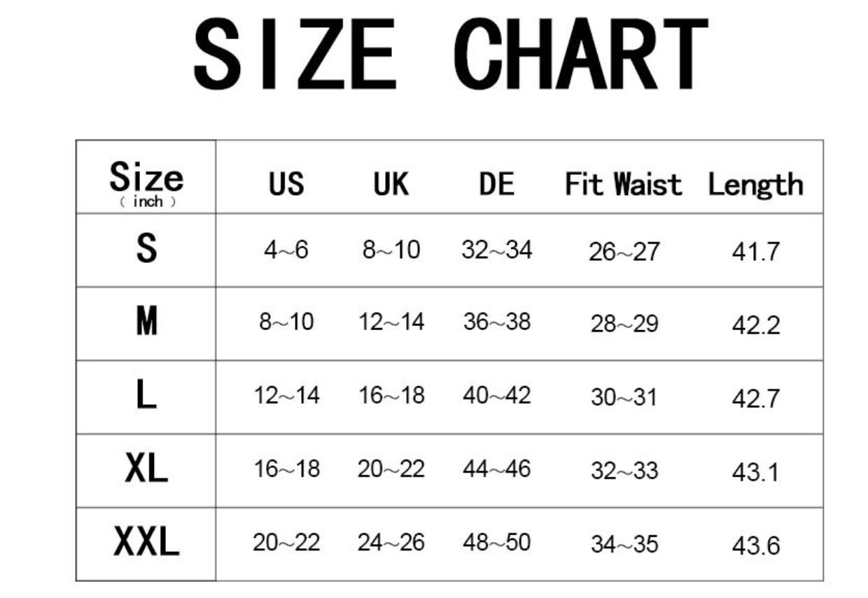Click the 34~35 fit waist value
Viewport: 868px width, 598px height.
click(x=624, y=545)
